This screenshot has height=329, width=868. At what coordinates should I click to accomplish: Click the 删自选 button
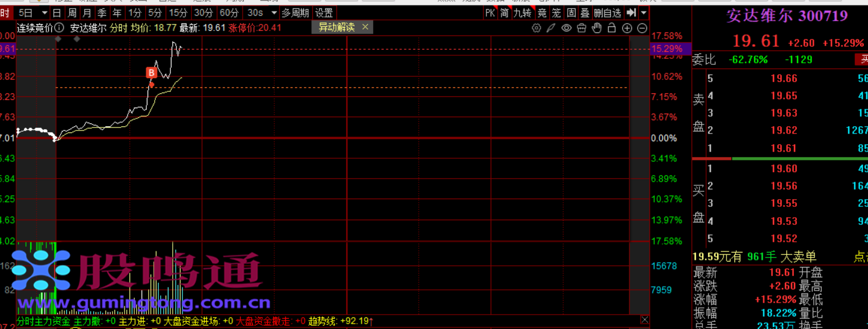coord(607,13)
